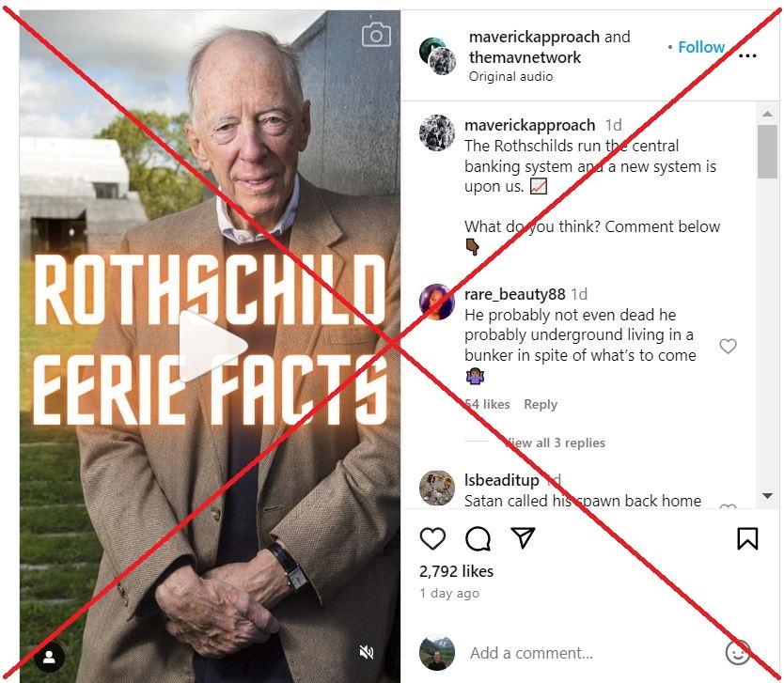Screen dimensions: 784x683
Task: Open lsbeaditup commenter avatar
Action: pyautogui.click(x=437, y=488)
